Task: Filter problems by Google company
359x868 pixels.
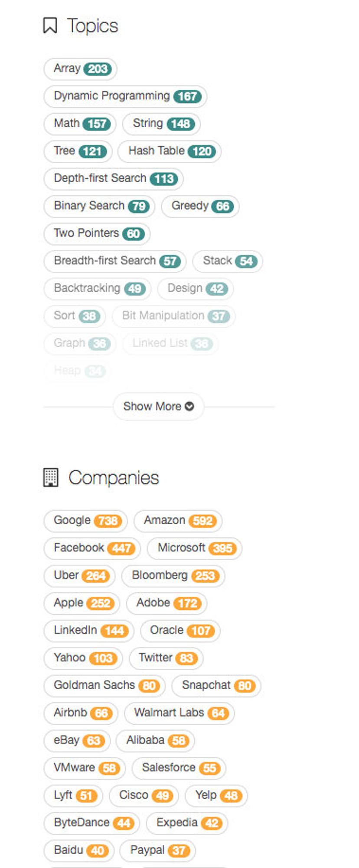Action: [85, 520]
